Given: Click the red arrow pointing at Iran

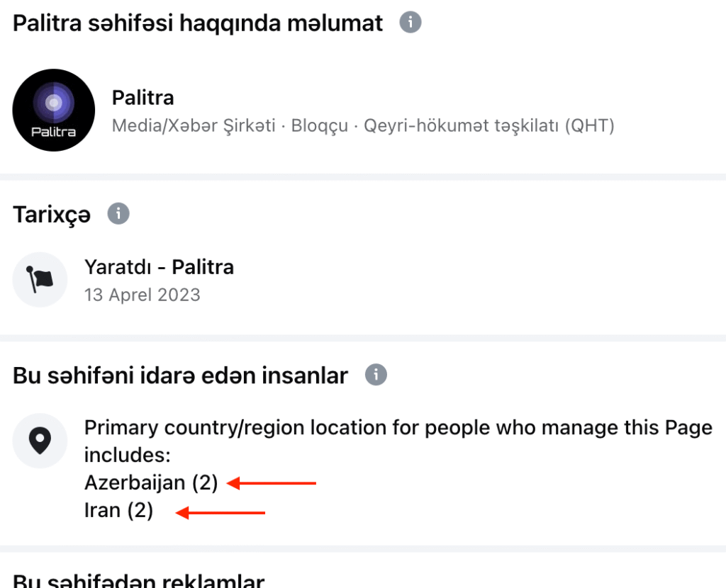Looking at the screenshot, I should click(220, 511).
